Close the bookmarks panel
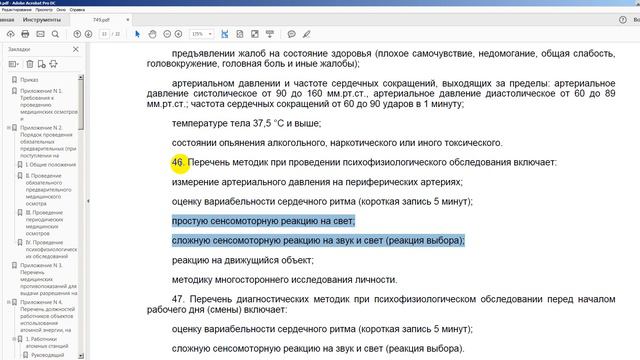Screen dimensions: 640x360 pos(76,49)
